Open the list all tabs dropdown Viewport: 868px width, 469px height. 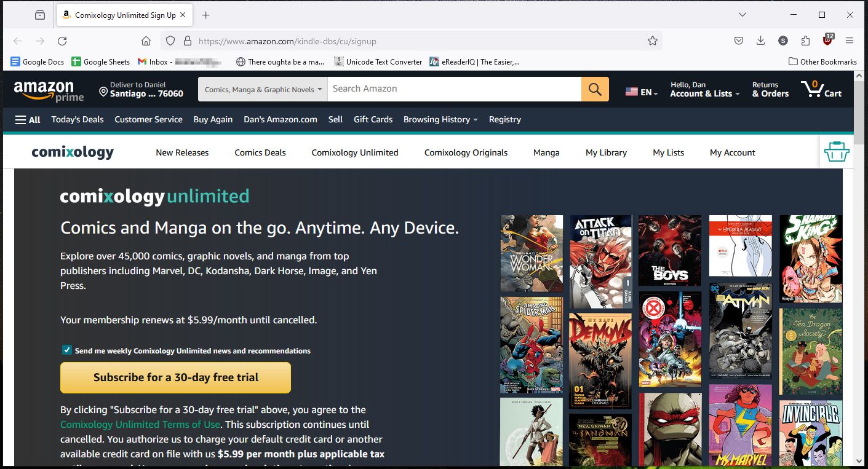click(743, 15)
